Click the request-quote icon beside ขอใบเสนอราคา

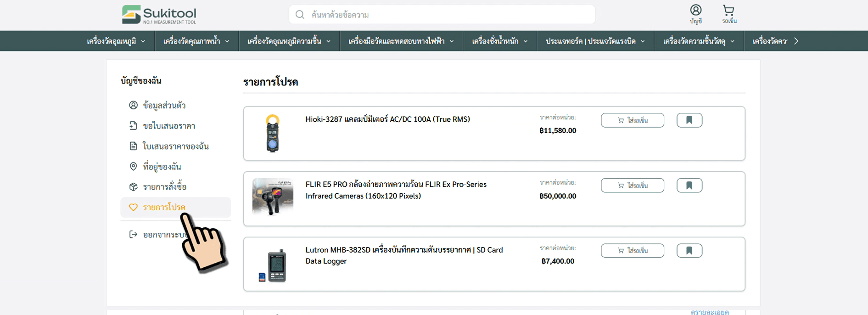pyautogui.click(x=133, y=126)
